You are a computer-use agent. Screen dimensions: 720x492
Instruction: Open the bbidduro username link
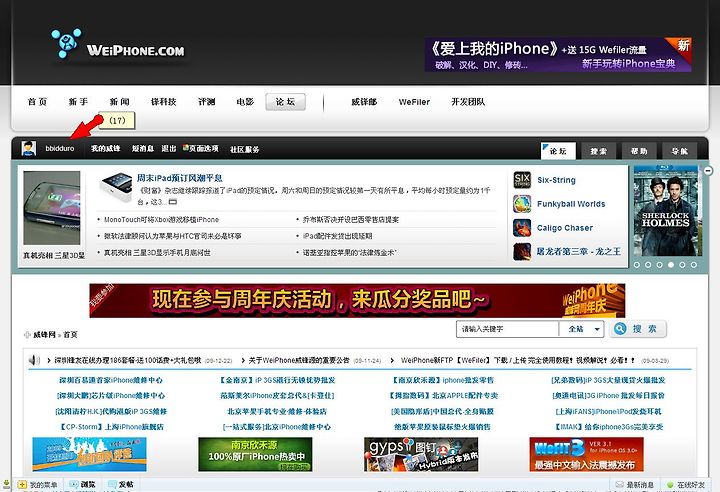coord(60,148)
